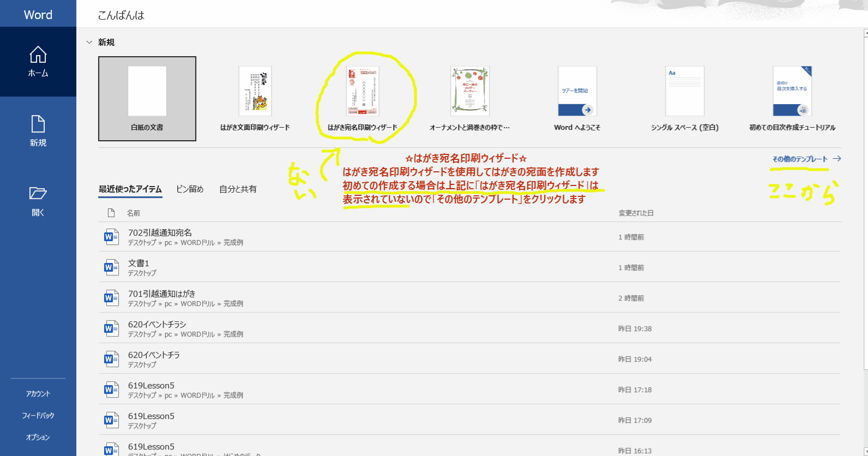Image resolution: width=868 pixels, height=456 pixels.
Task: Click the Word icon for 620イベントチラシ
Action: [111, 329]
